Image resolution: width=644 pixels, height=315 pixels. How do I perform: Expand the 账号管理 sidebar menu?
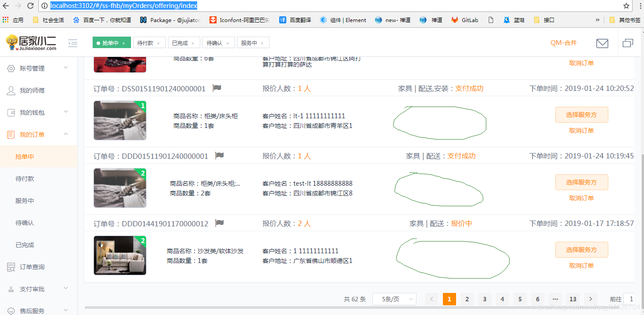pos(38,68)
